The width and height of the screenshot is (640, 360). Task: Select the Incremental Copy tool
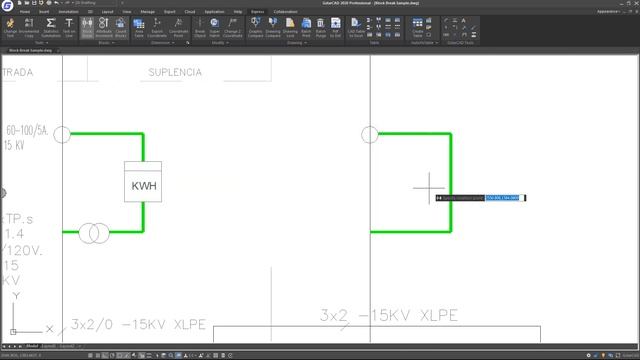point(29,28)
